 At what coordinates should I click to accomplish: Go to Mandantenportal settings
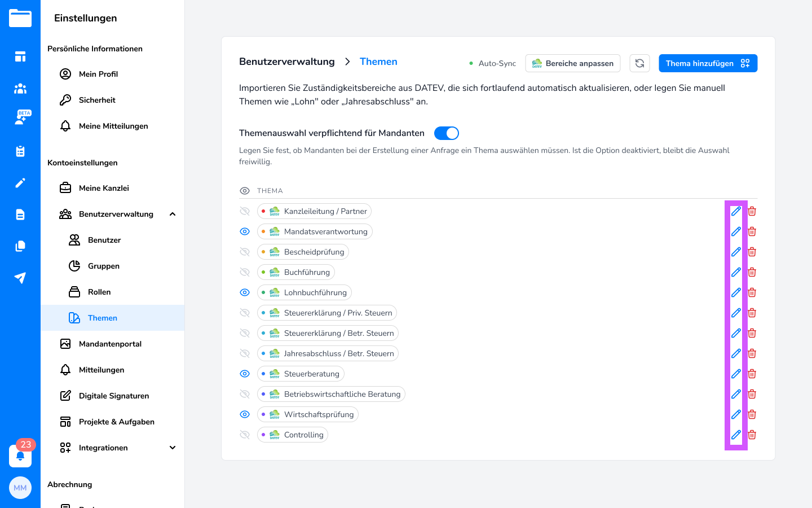(x=110, y=344)
